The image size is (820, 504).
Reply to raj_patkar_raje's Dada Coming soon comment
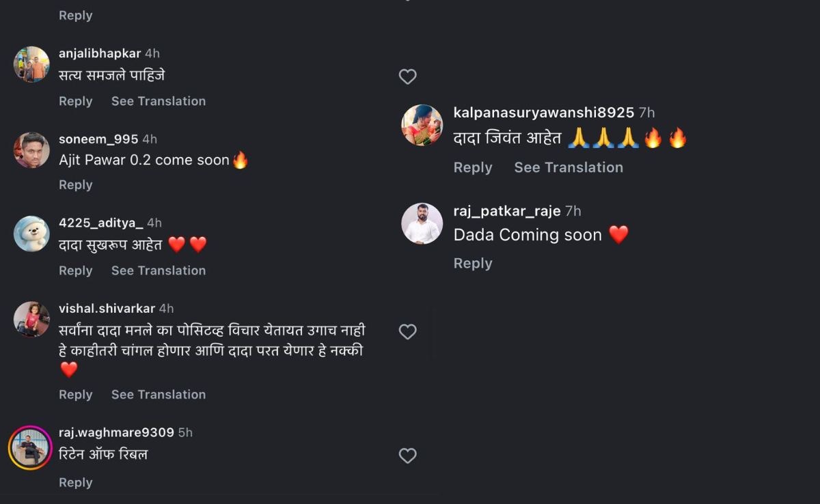[473, 264]
